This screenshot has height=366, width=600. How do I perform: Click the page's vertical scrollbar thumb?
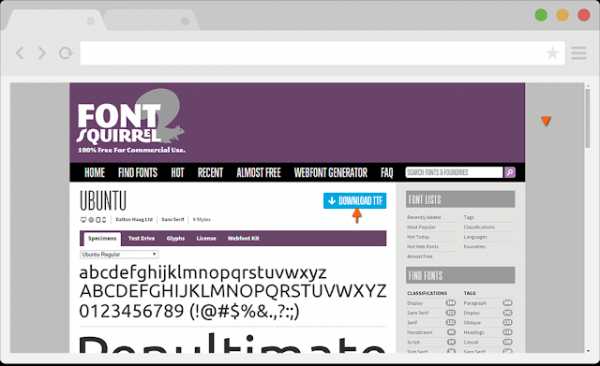coord(588,118)
